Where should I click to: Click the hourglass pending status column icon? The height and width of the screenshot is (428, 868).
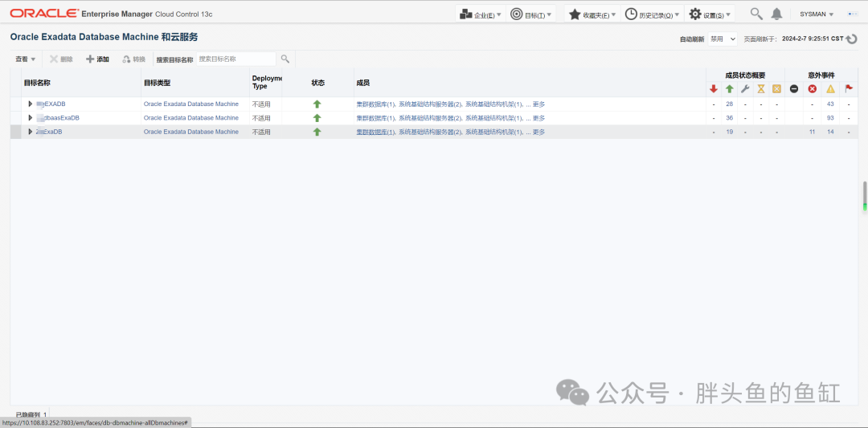[761, 88]
